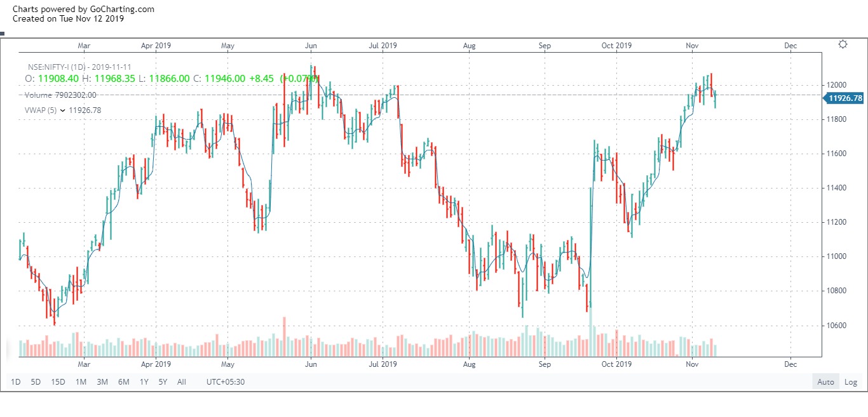Toggle the Auto scaling mode
The height and width of the screenshot is (417, 868).
tap(825, 381)
